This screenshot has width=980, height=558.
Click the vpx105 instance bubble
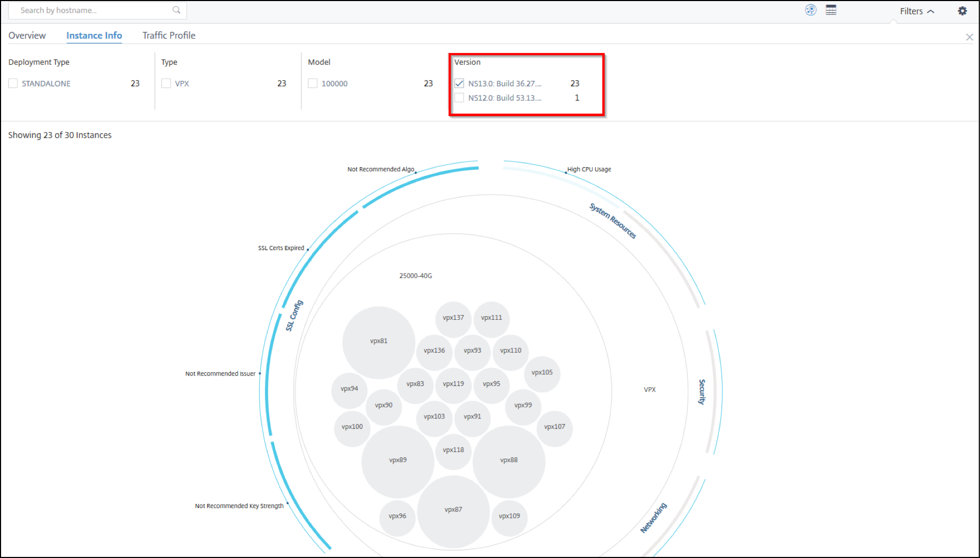point(542,373)
